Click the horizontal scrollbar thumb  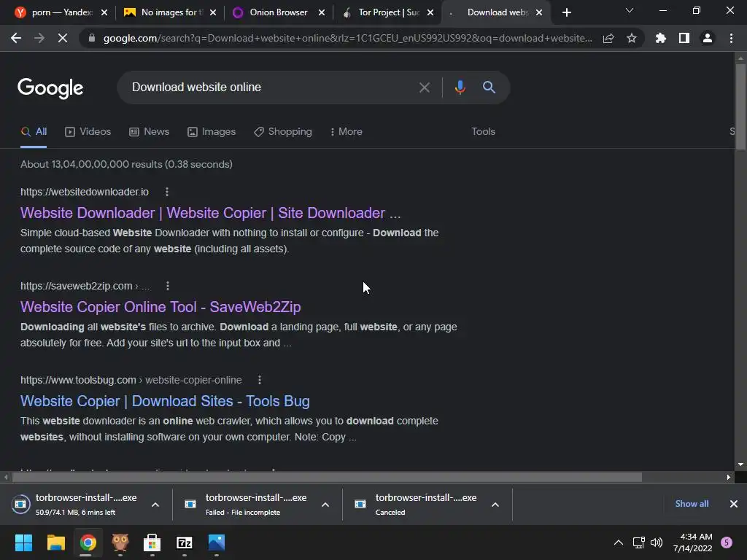point(327,477)
